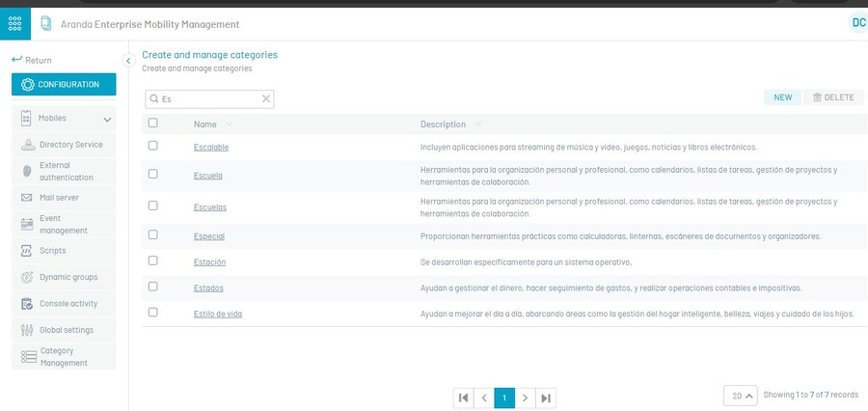Toggle the select-all header checkbox
The height and width of the screenshot is (411, 868).
[x=152, y=123]
